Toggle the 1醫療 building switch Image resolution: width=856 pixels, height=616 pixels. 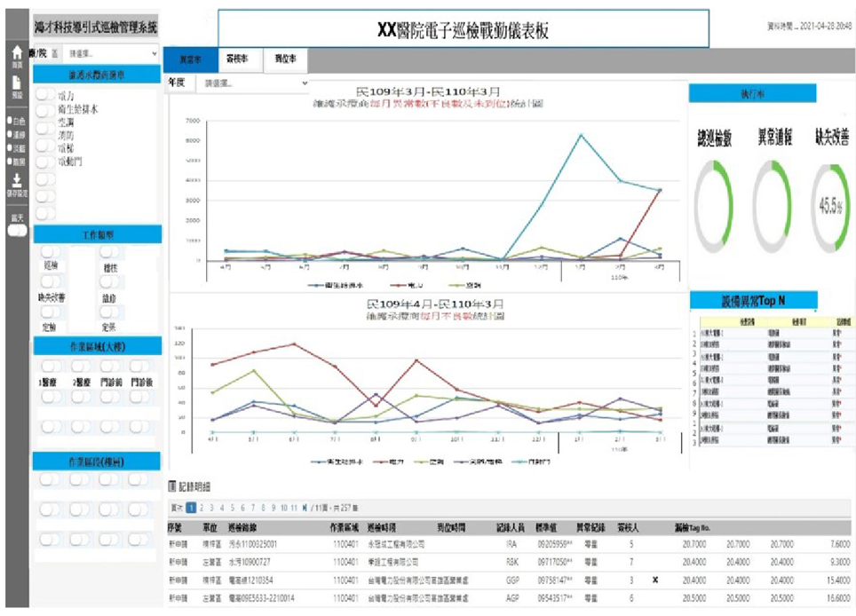click(x=50, y=366)
